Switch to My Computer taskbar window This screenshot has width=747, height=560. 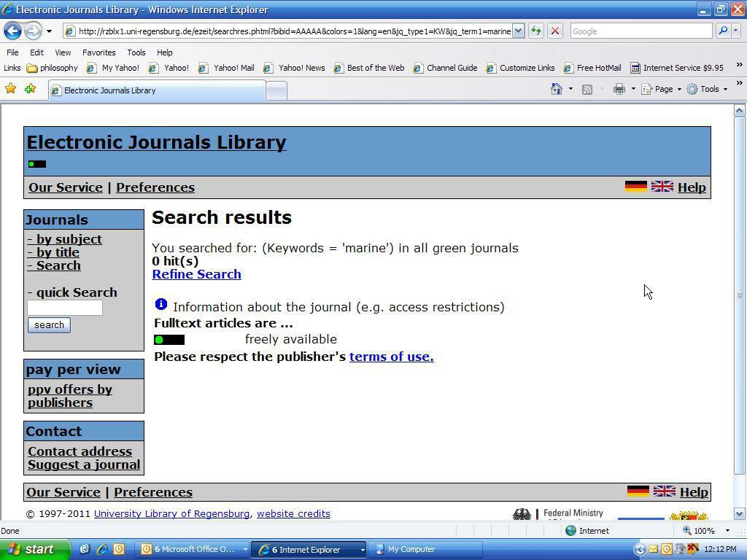pyautogui.click(x=426, y=550)
